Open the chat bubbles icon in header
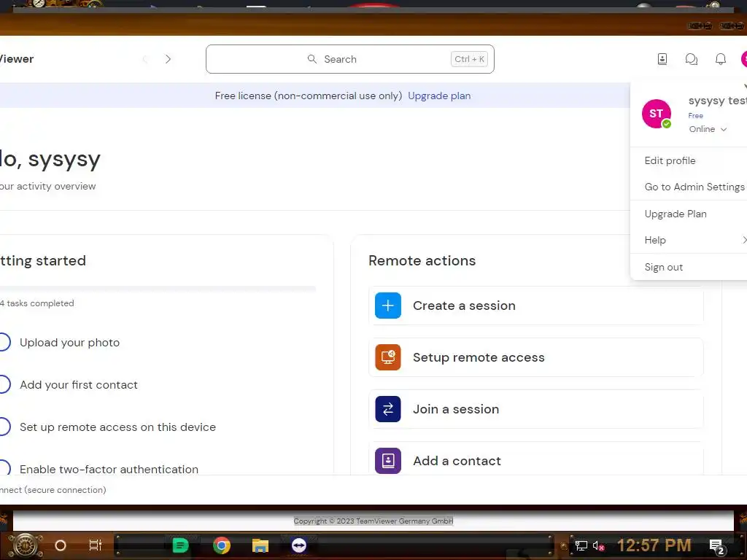Image resolution: width=747 pixels, height=560 pixels. point(692,59)
